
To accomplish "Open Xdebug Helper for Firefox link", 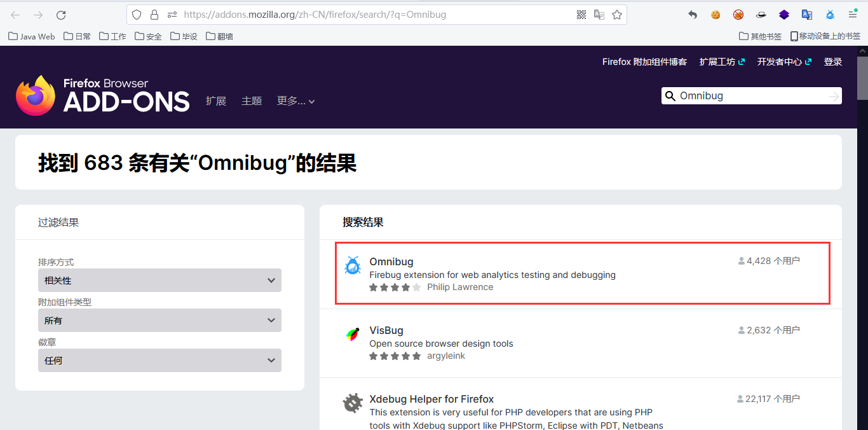I will (x=431, y=399).
